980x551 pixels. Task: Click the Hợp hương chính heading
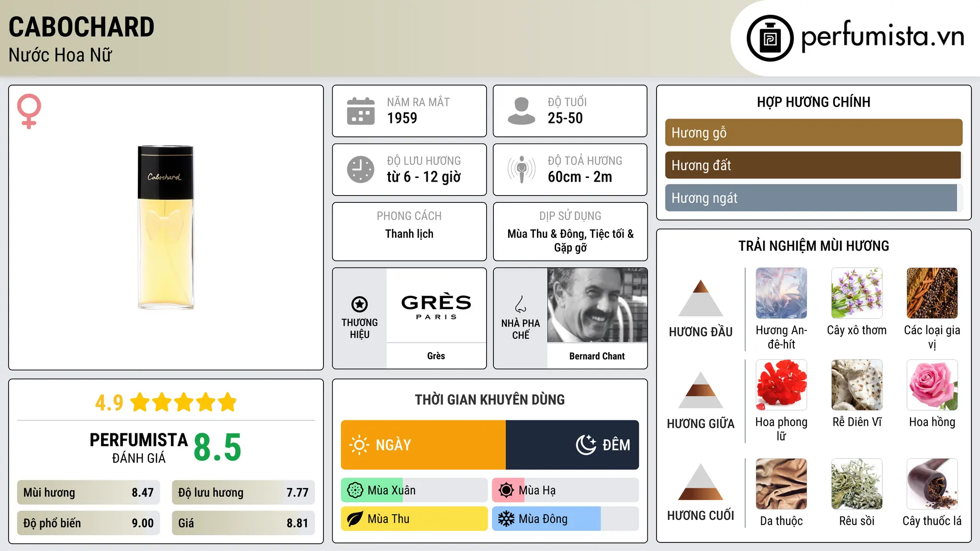[x=813, y=102]
